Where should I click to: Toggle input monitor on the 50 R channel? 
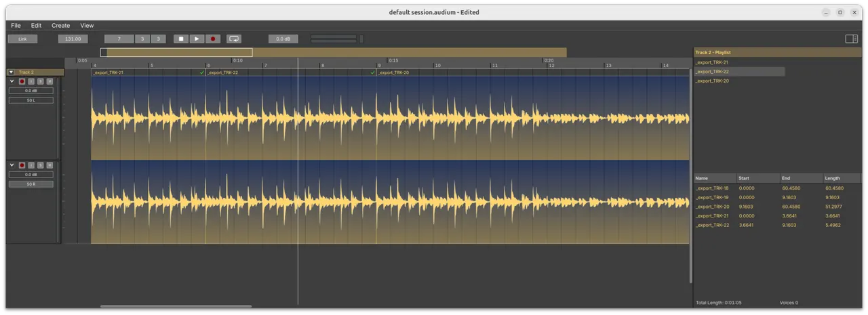coord(31,165)
